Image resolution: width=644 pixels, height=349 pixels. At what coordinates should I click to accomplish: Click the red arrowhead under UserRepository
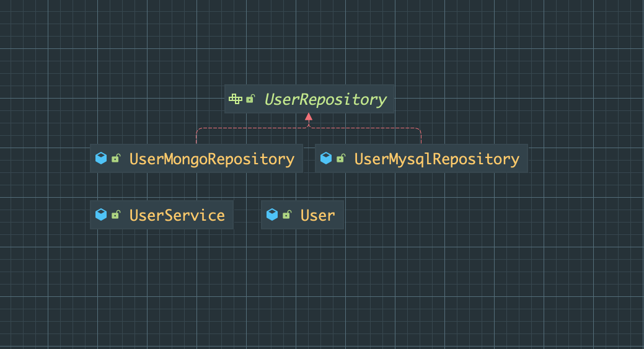pos(309,117)
